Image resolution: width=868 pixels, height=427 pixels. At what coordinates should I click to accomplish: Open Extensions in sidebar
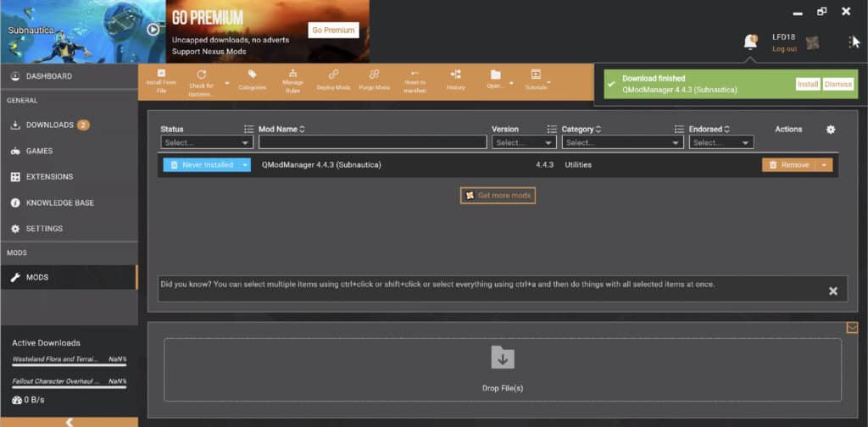tap(70, 177)
